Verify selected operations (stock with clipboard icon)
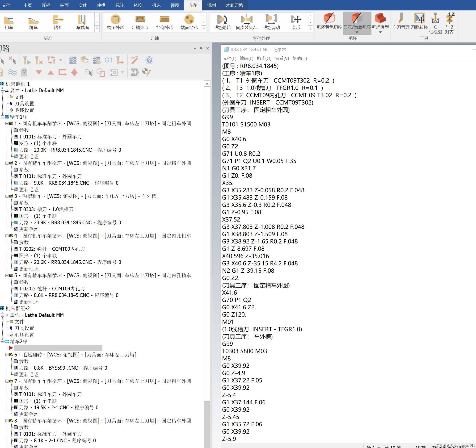Image resolution: width=476 pixels, height=448 pixels. 84,60
